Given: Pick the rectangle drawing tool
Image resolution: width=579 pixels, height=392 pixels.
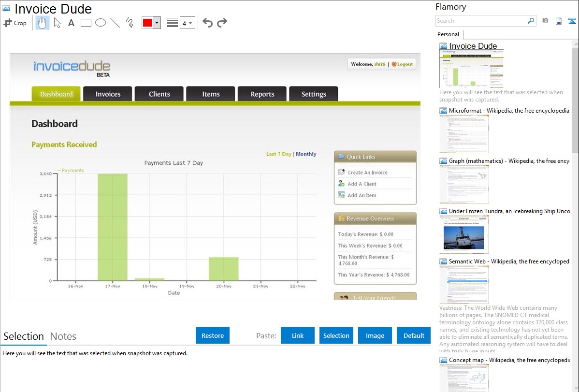Looking at the screenshot, I should [86, 23].
